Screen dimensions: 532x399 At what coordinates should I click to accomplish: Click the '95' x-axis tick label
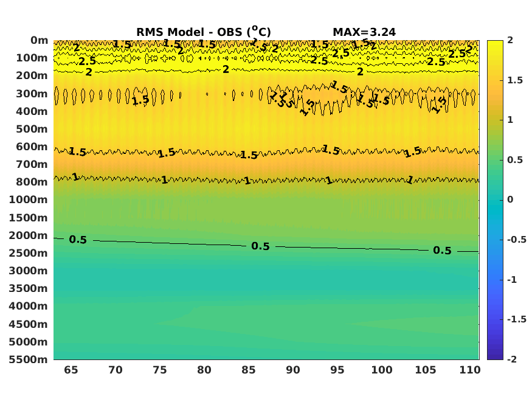click(x=337, y=370)
